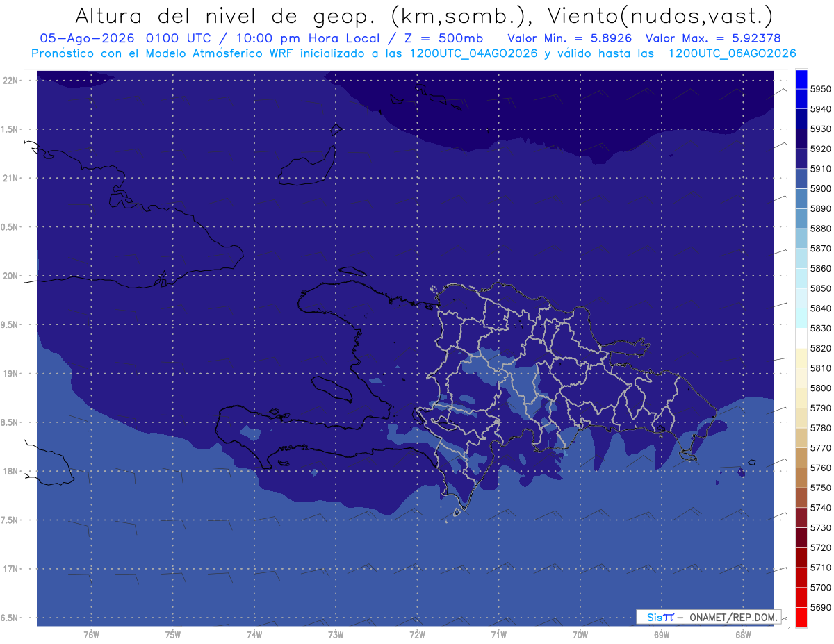Click the red legend band below 5690

tap(801, 617)
